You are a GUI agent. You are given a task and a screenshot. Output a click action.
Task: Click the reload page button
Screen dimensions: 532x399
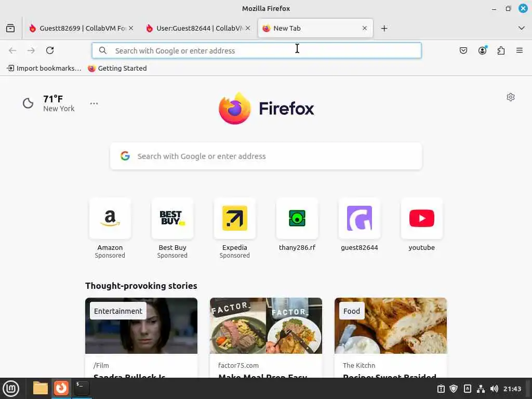(50, 50)
